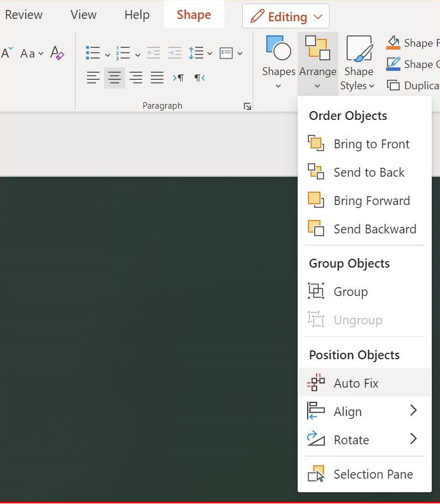This screenshot has width=440, height=504.
Task: Click the Group objects icon
Action: [x=316, y=291]
